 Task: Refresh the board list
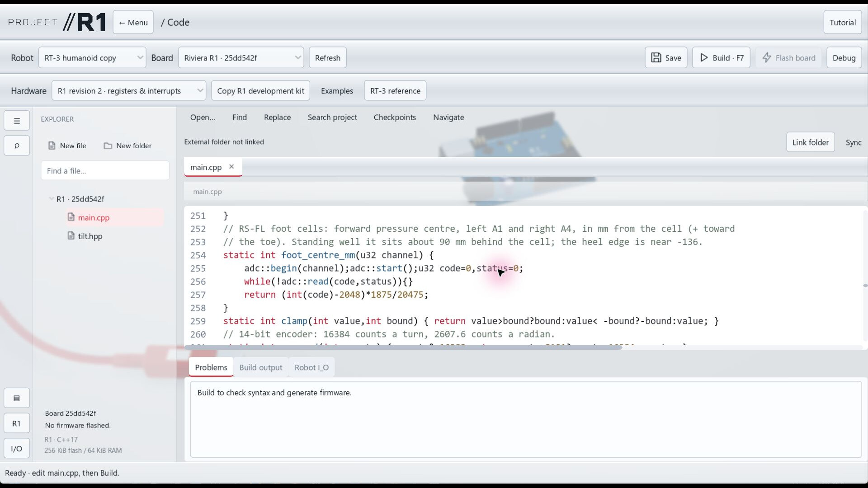[x=328, y=58]
